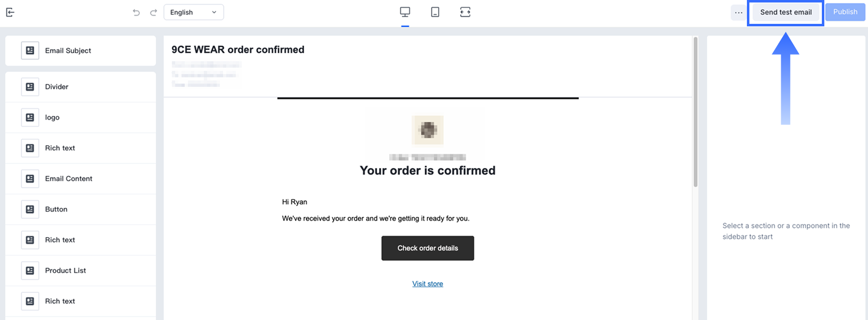Switch to desktop preview
Viewport: 868px width, 320px height.
pyautogui.click(x=405, y=12)
